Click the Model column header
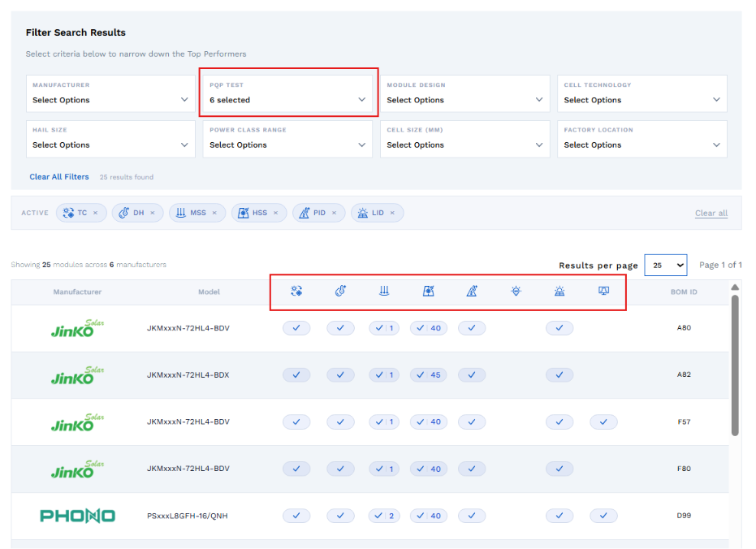The image size is (756, 549). 209,292
